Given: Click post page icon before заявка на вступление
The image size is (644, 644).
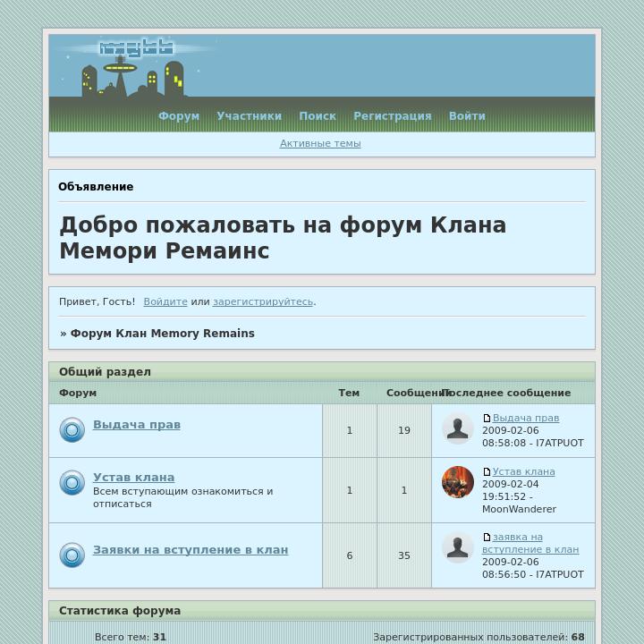Looking at the screenshot, I should [487, 537].
